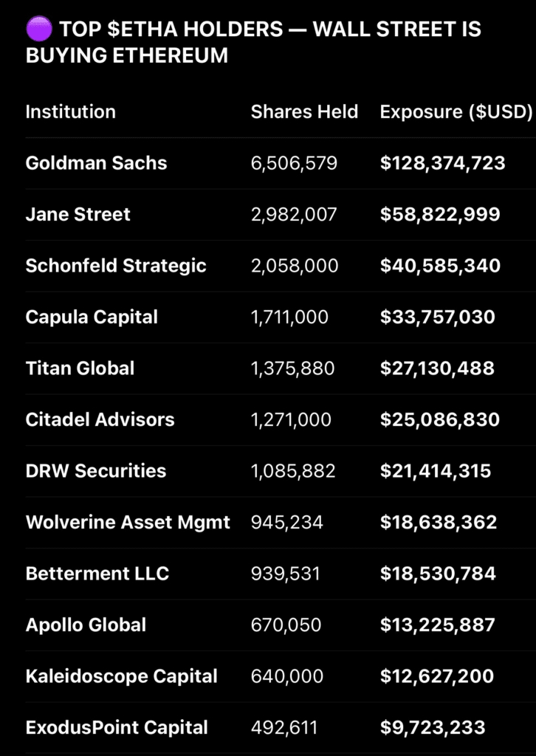Select the Shares Held column header
The width and height of the screenshot is (536, 756).
(304, 112)
